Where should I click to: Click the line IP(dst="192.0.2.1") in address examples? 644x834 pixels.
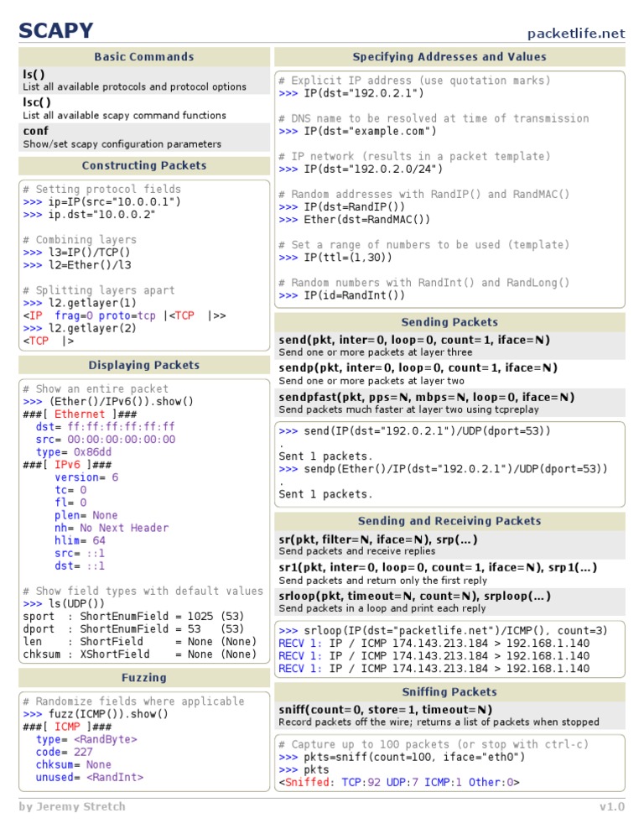coord(351,93)
